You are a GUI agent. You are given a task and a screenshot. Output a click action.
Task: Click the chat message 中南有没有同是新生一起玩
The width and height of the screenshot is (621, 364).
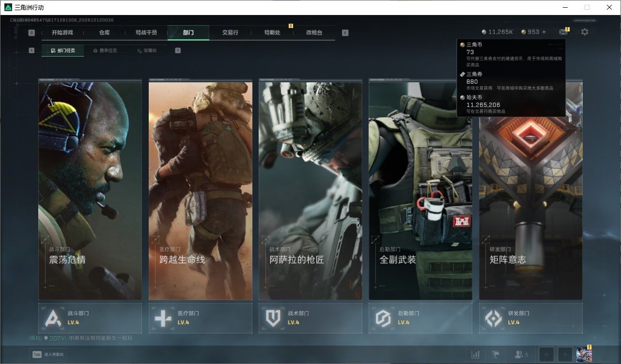click(101, 338)
